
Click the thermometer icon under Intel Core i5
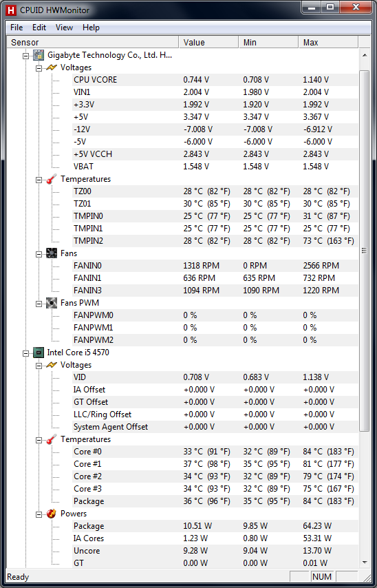tap(52, 439)
